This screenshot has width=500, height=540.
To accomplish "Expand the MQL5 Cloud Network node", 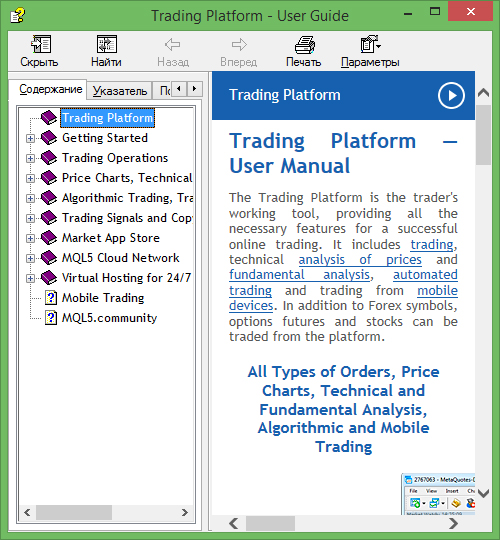I will click(30, 258).
